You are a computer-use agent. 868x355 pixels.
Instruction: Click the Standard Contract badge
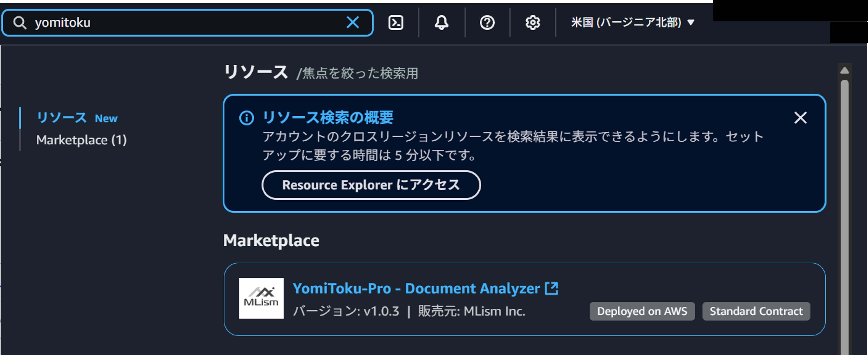click(x=756, y=311)
